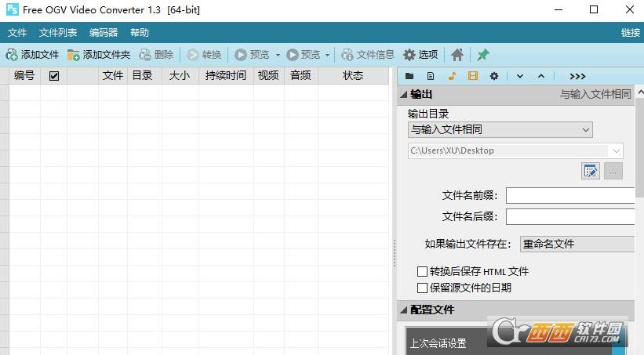Click the Home icon in toolbar
This screenshot has width=644, height=355.
pyautogui.click(x=457, y=55)
